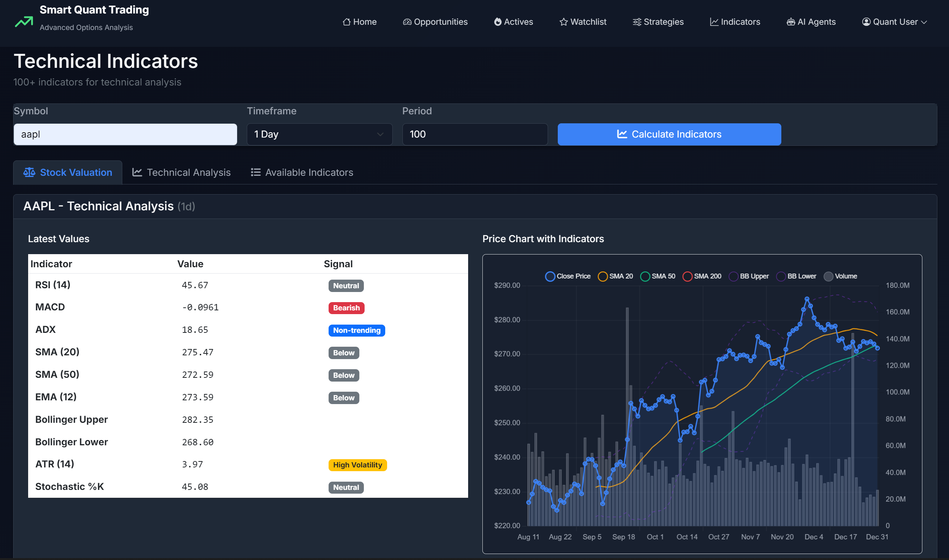Image resolution: width=949 pixels, height=560 pixels.
Task: Open AI Agents via the robot icon
Action: click(790, 22)
